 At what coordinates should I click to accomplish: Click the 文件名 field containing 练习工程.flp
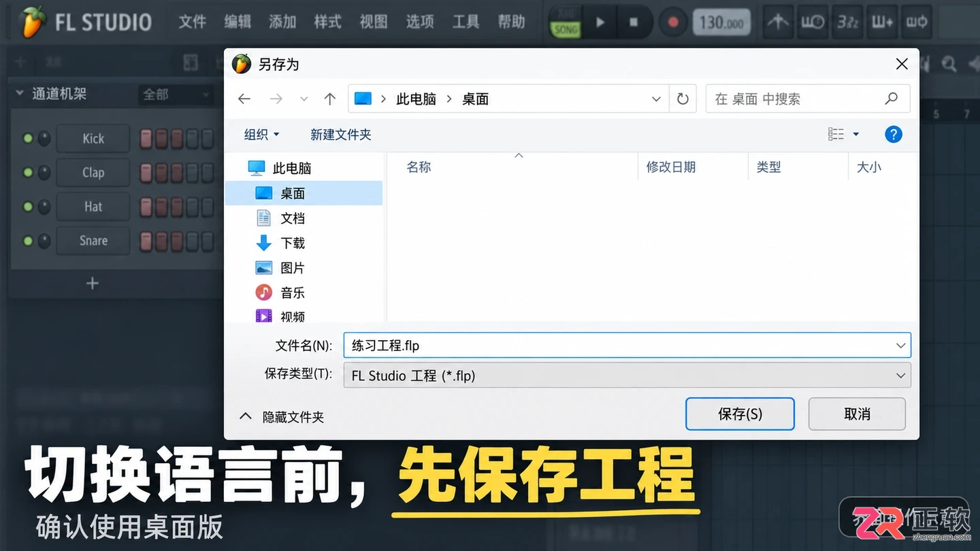(x=627, y=346)
